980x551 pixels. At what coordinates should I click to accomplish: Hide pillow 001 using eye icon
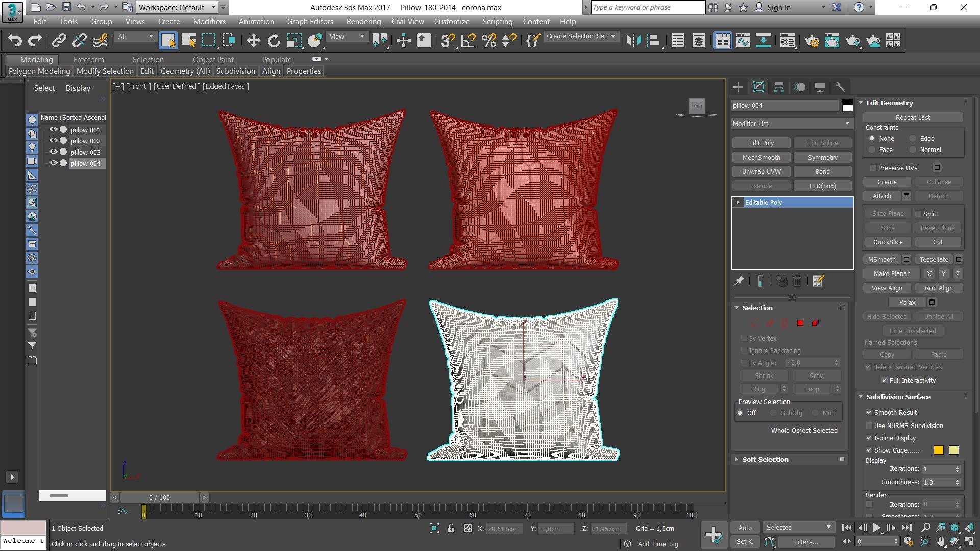coord(53,130)
